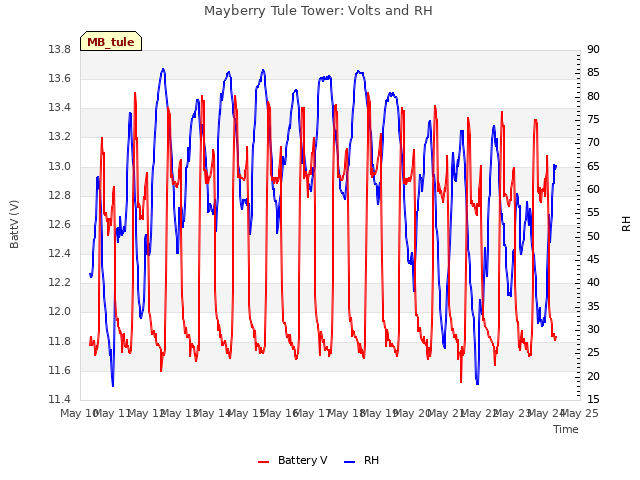Click the red Battery V legend swatch
This screenshot has width=640, height=480.
264,461
